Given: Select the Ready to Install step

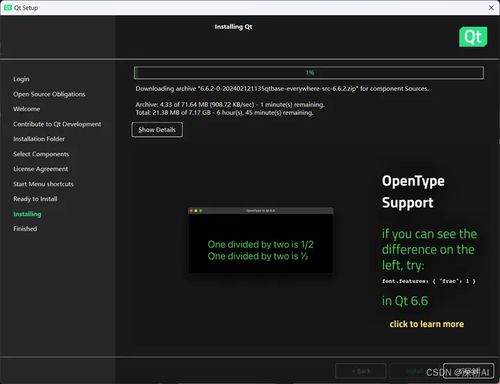Looking at the screenshot, I should (35, 199).
